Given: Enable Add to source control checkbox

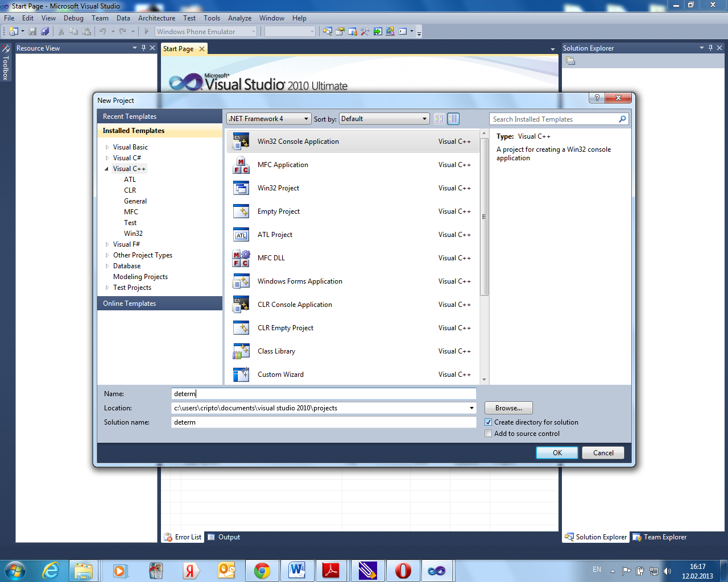Looking at the screenshot, I should tap(488, 434).
